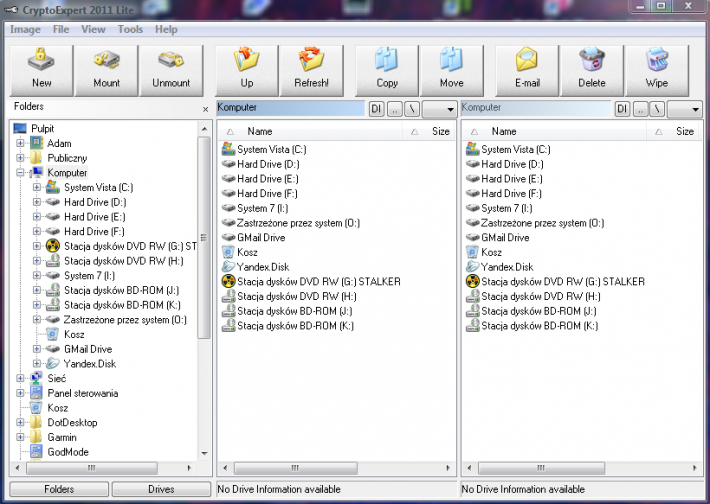Expand the Publiczny tree node
Screen dimensions: 710x504
pos(20,158)
